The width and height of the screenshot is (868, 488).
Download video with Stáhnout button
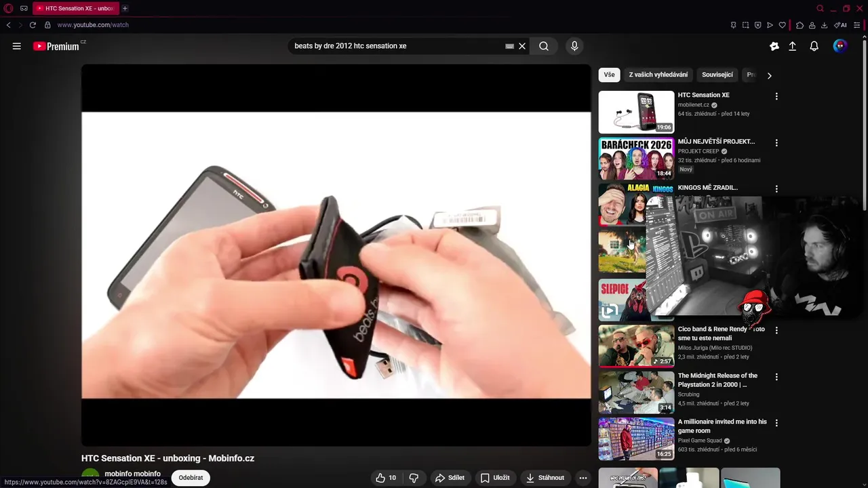(x=545, y=478)
